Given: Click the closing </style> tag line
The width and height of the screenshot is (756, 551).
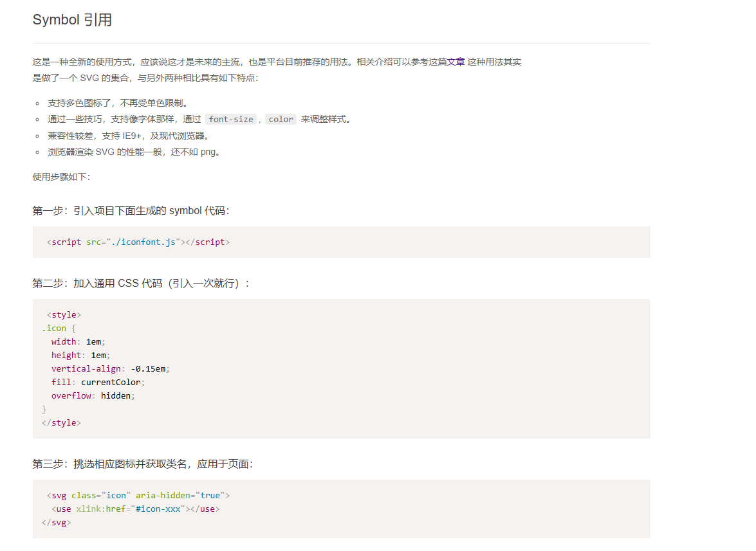Looking at the screenshot, I should [61, 423].
